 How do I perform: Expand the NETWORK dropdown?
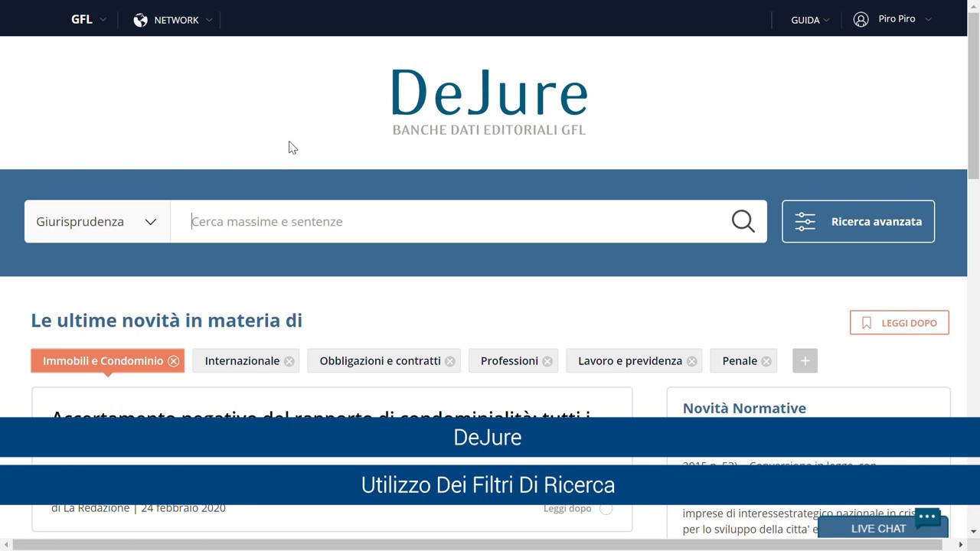[173, 20]
